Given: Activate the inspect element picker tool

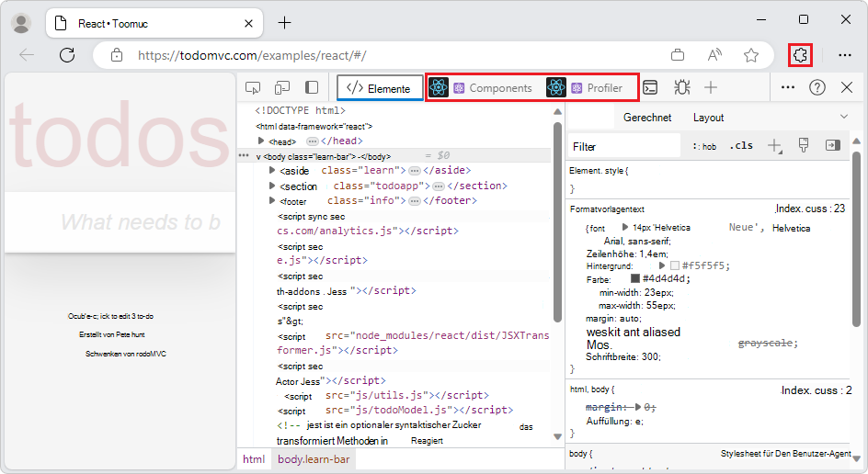Looking at the screenshot, I should (253, 87).
